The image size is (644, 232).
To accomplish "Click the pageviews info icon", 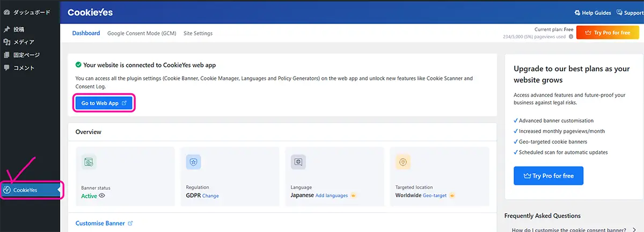I will tap(571, 37).
